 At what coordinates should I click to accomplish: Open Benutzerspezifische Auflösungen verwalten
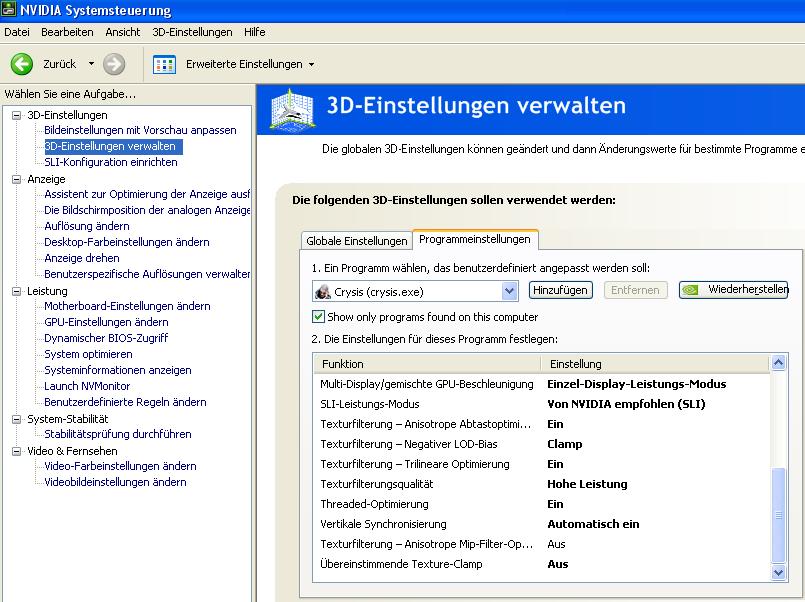click(147, 274)
